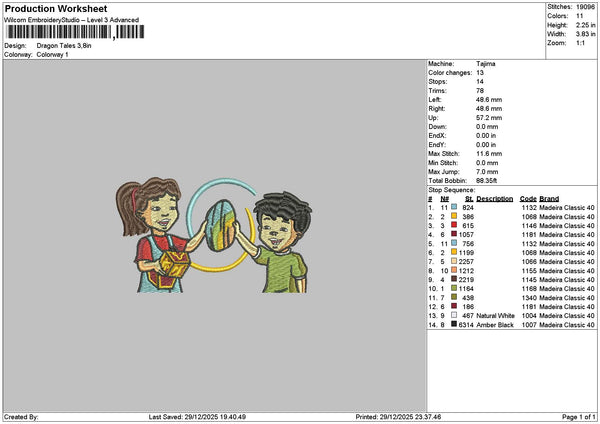
Task: Click the dark red swatch in stop 12
Action: 454,306
